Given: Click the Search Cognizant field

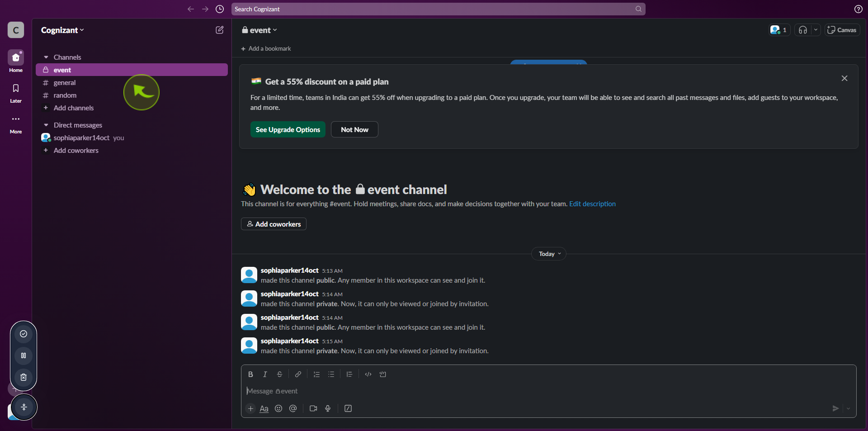Looking at the screenshot, I should click(x=438, y=9).
